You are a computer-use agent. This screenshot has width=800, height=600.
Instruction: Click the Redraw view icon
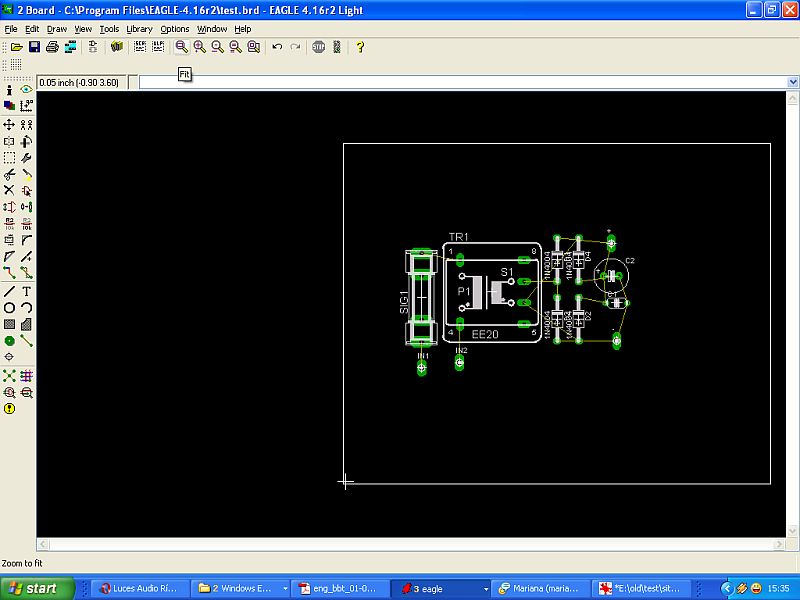pyautogui.click(x=235, y=47)
